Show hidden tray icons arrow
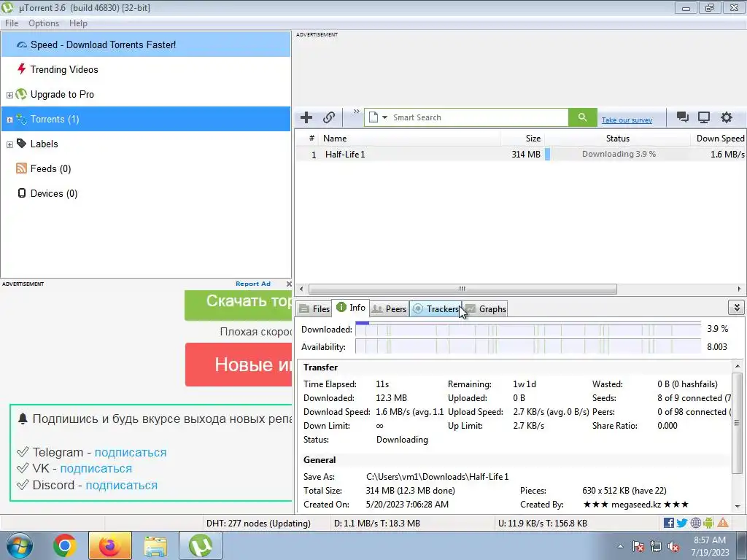 [620, 547]
